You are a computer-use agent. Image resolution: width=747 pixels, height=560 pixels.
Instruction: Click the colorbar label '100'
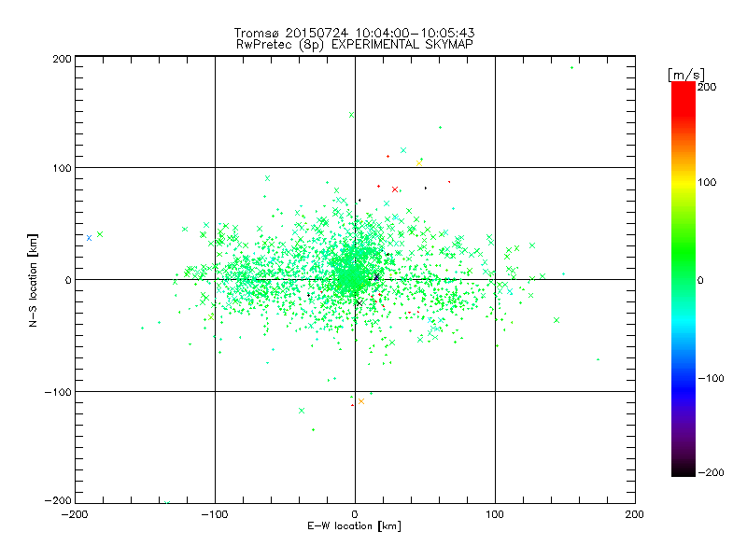[707, 182]
